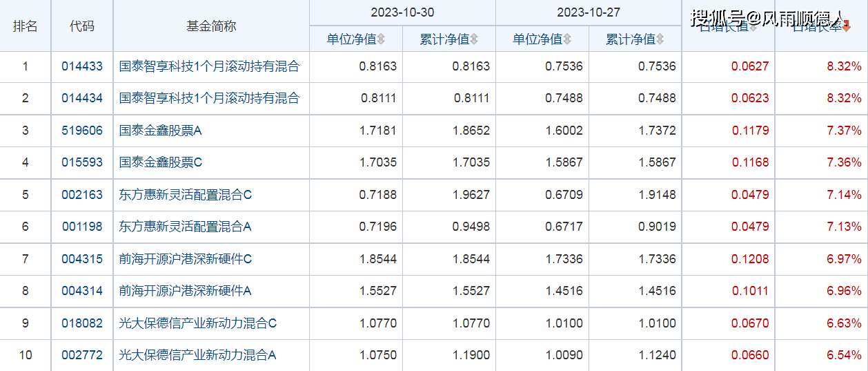Select the 1.7181 net value cell
The width and height of the screenshot is (868, 371).
point(378,131)
